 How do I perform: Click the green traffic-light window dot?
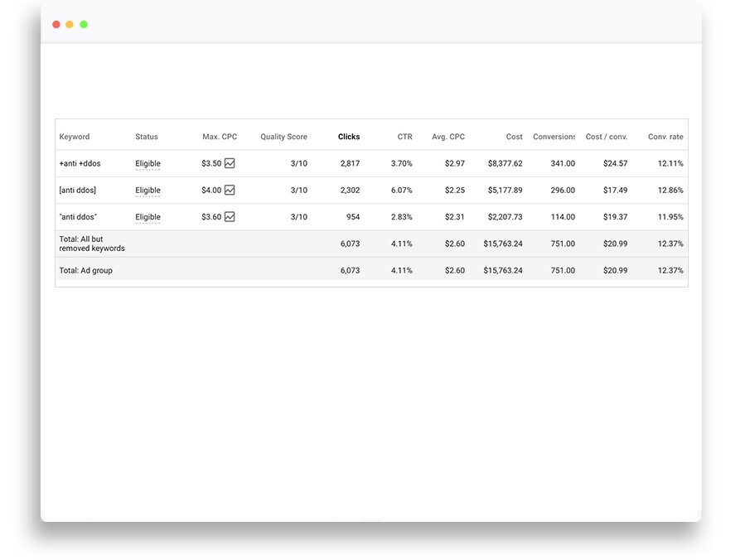point(83,24)
